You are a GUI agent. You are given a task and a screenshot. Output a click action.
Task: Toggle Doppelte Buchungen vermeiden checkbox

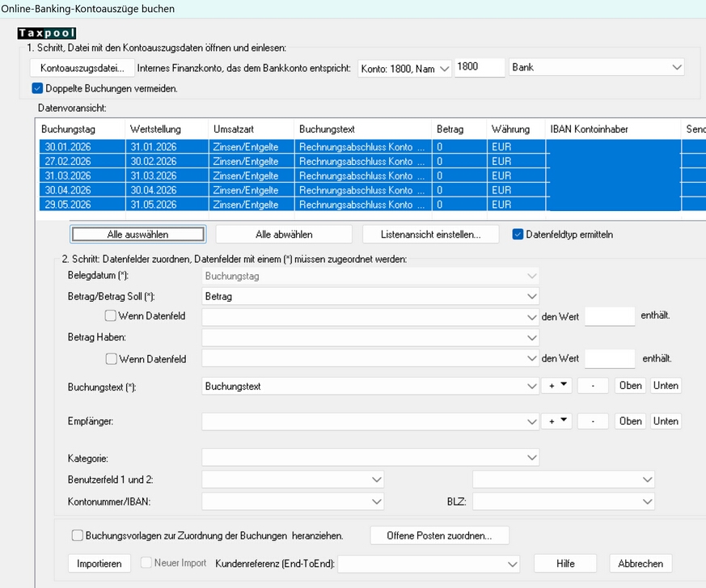[37, 88]
